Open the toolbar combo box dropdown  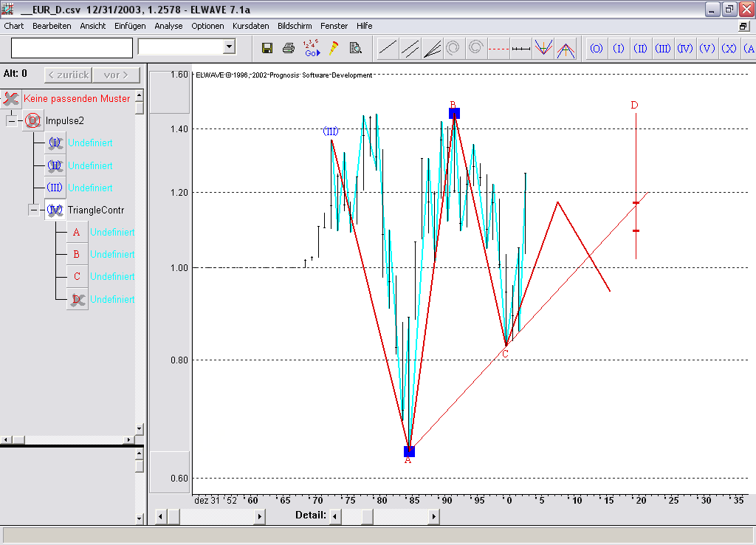click(x=229, y=47)
